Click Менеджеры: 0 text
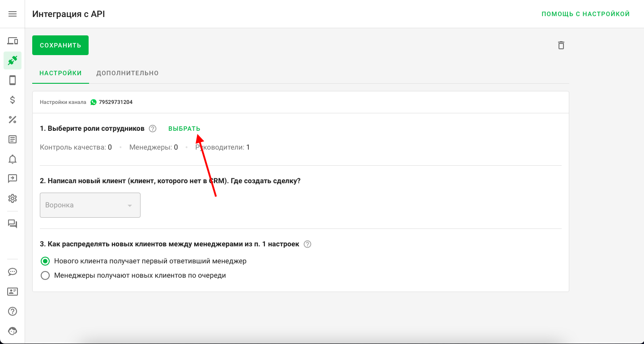The image size is (644, 344). [x=154, y=147]
